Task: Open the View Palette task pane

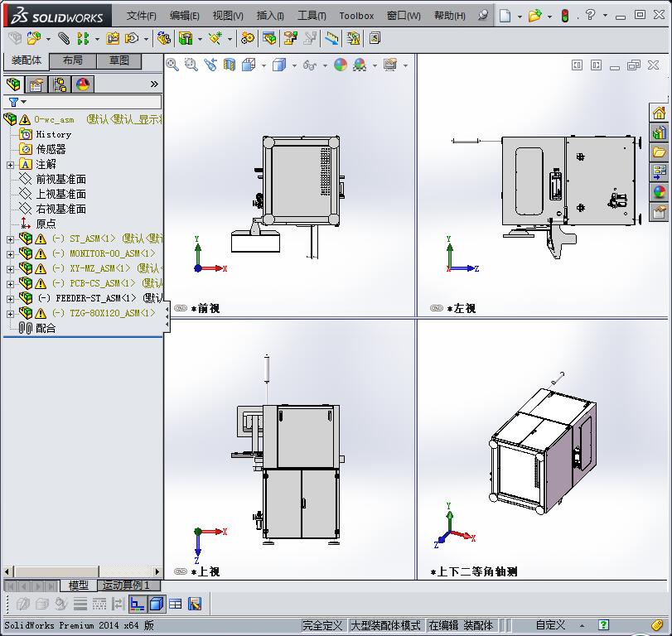Action: pyautogui.click(x=659, y=172)
